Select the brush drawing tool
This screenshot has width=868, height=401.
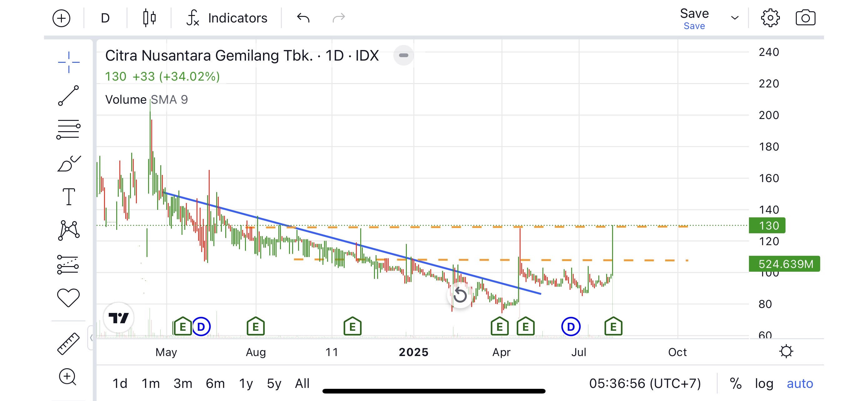click(69, 164)
